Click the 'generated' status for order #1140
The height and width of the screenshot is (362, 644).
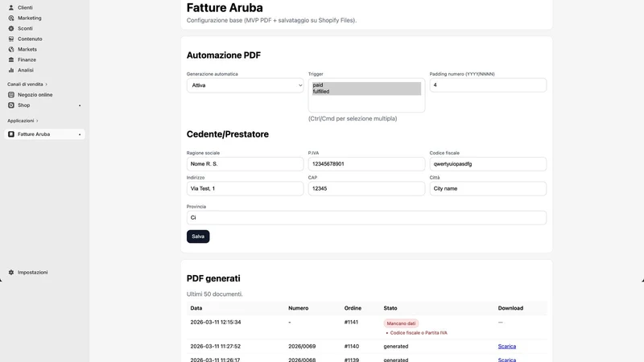tap(396, 347)
